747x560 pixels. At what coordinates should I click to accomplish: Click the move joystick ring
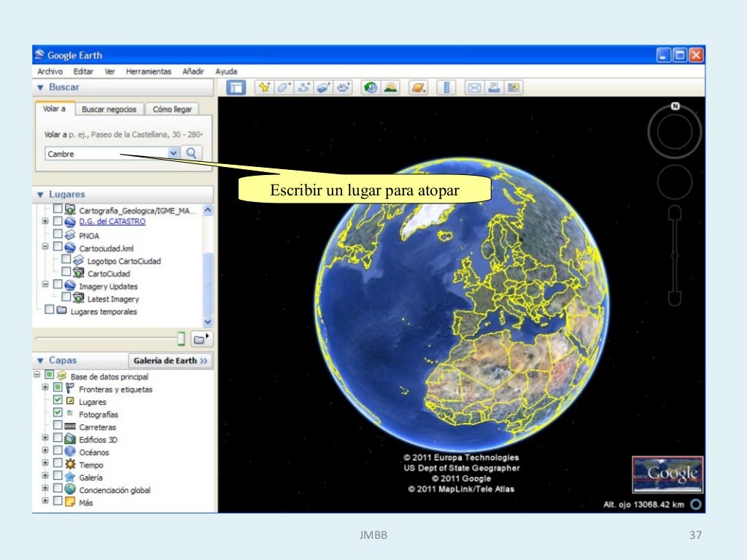pyautogui.click(x=675, y=182)
